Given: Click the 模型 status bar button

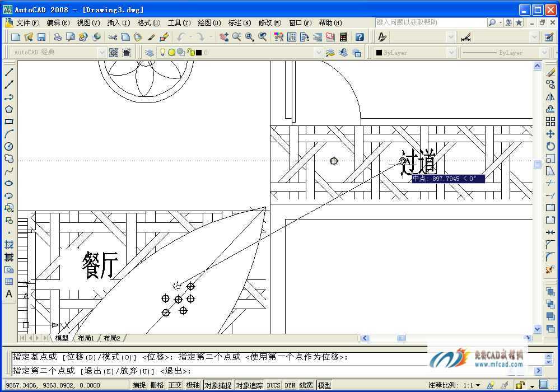Looking at the screenshot, I should click(x=324, y=385).
